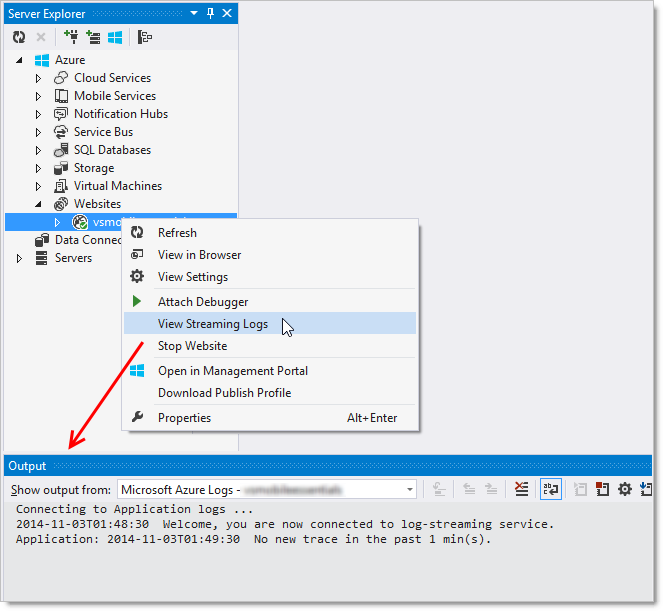This screenshot has width=663, height=611.
Task: Select Data Connections in the tree
Action: [x=88, y=240]
